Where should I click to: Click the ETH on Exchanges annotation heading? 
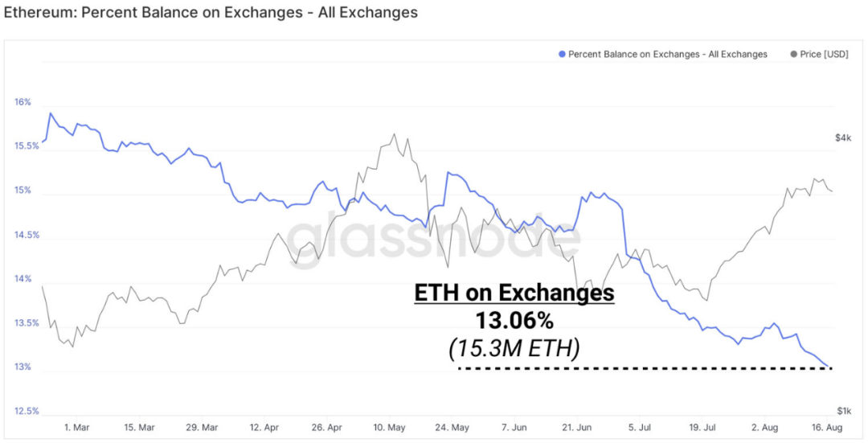[514, 293]
